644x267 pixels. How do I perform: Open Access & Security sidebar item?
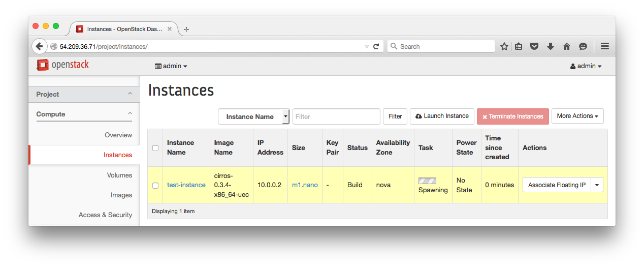pos(105,215)
